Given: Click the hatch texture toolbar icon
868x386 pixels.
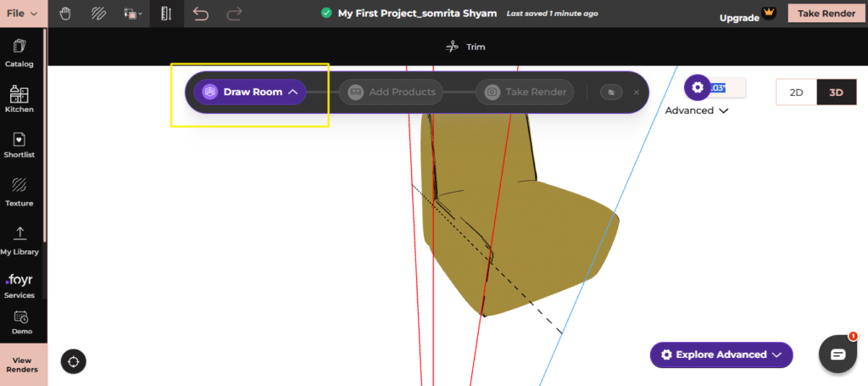Looking at the screenshot, I should tap(98, 14).
